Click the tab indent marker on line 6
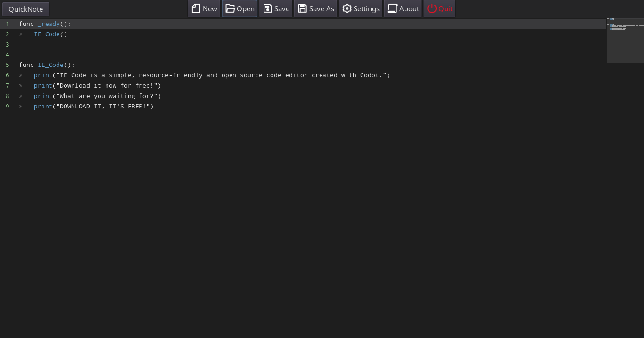This screenshot has height=338, width=644. pos(21,75)
